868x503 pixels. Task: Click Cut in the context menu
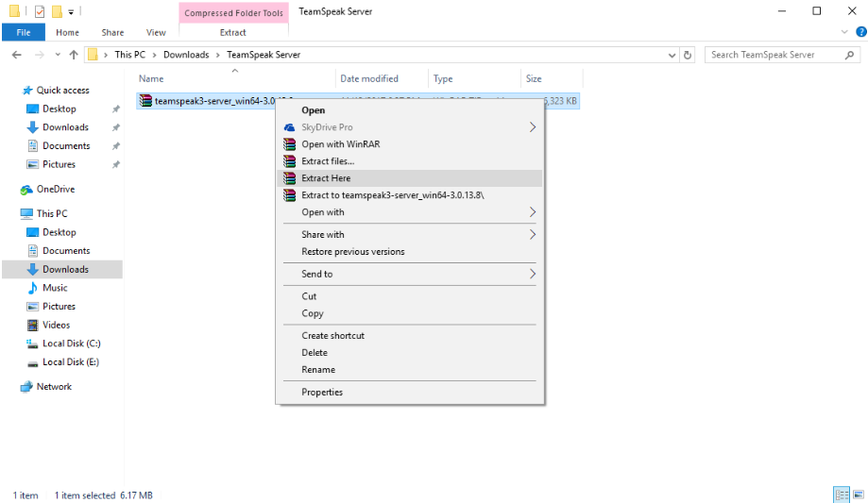(409, 296)
